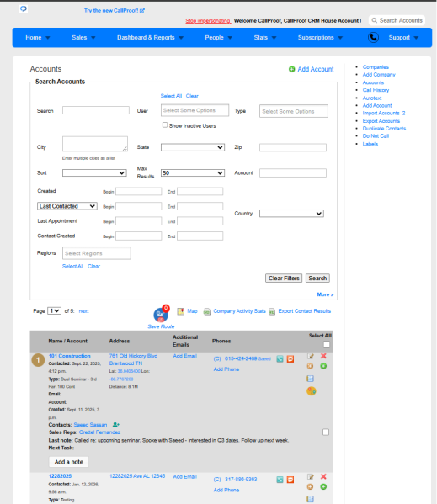Open the Sort dropdown

coord(94,173)
